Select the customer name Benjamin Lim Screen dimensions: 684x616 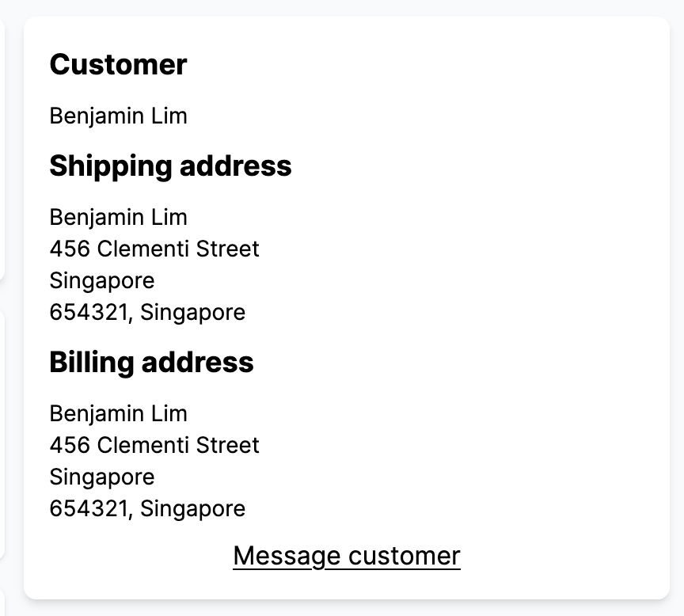point(118,116)
